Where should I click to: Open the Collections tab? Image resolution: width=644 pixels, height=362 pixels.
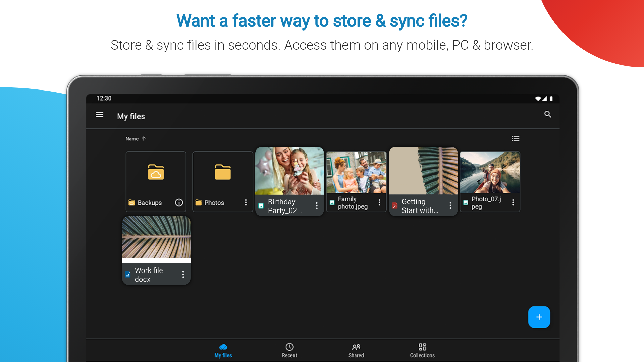coord(422,350)
